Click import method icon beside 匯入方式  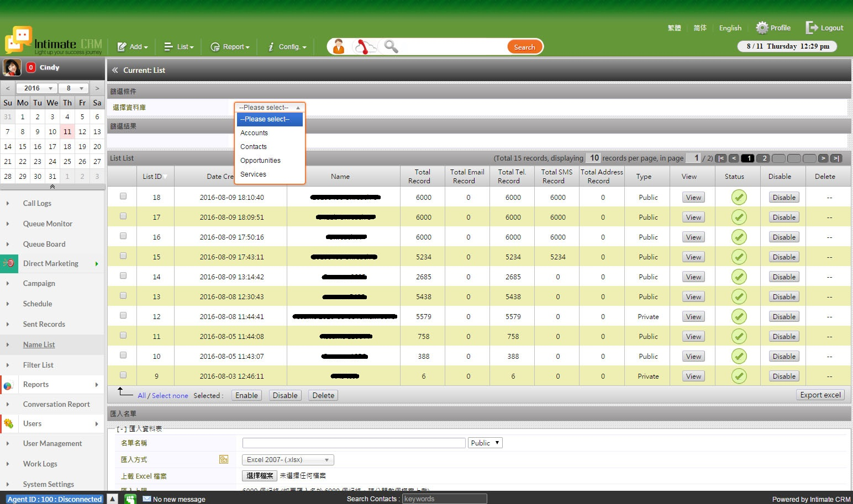pos(224,459)
